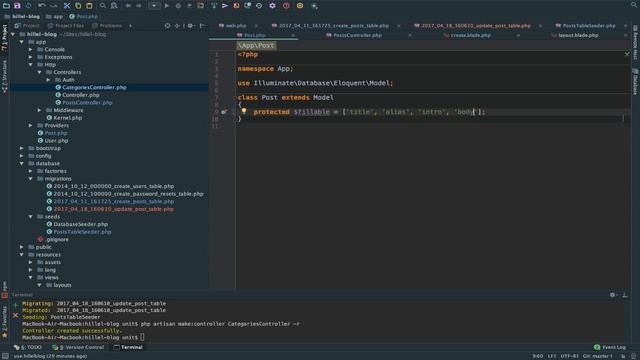
Task: Click the Cut scissors icon
Action: tap(67, 6)
